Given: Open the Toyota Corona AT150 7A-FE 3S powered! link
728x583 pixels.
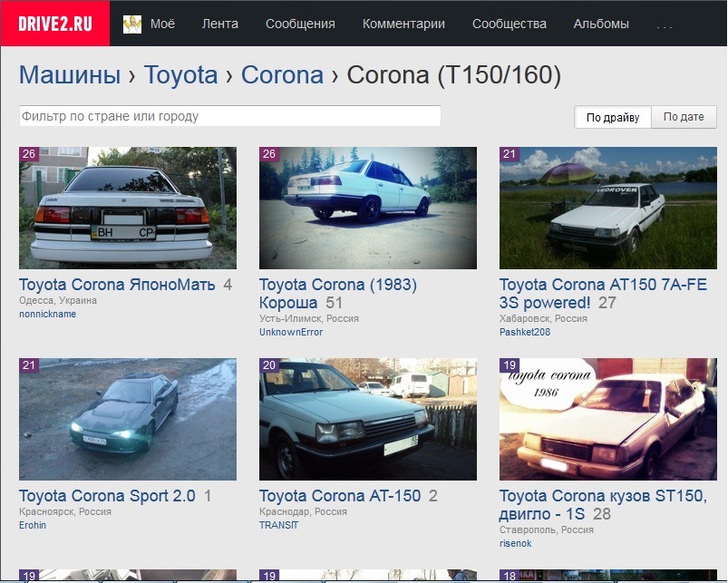Looking at the screenshot, I should (603, 294).
